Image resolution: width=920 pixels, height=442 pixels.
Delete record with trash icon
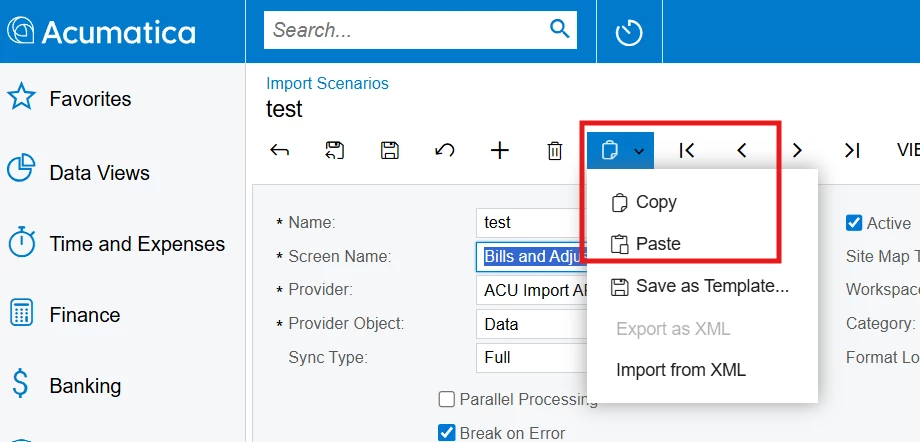click(x=554, y=151)
